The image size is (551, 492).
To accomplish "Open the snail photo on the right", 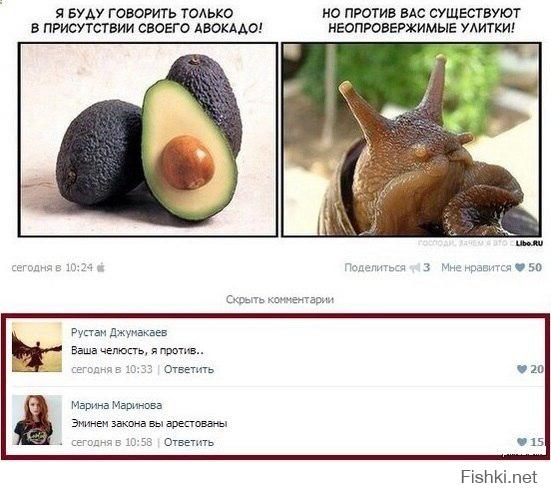I will pyautogui.click(x=411, y=140).
